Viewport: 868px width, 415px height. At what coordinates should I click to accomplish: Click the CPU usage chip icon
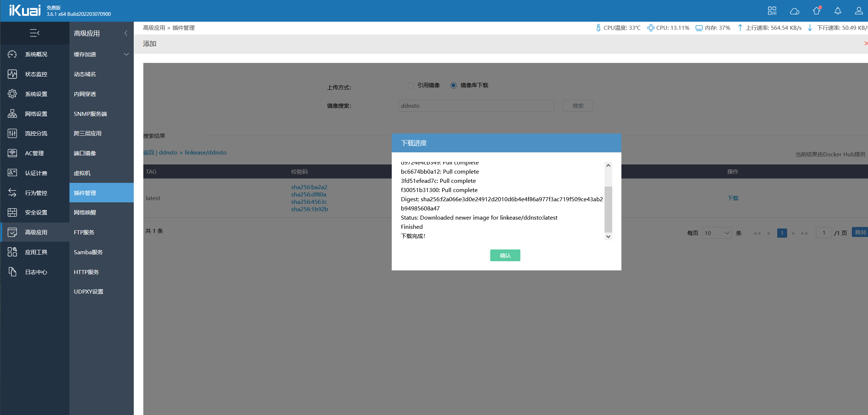[x=650, y=28]
